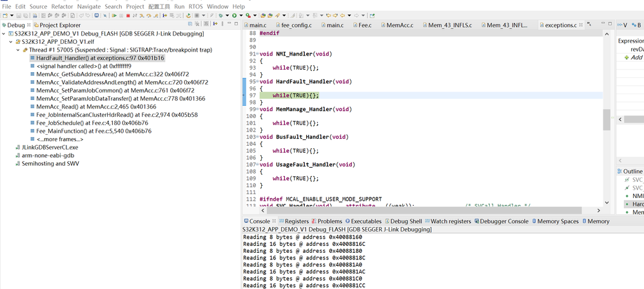Click the New file wizard toolbar icon
Image resolution: width=644 pixels, height=289 pixels.
tap(5, 15)
